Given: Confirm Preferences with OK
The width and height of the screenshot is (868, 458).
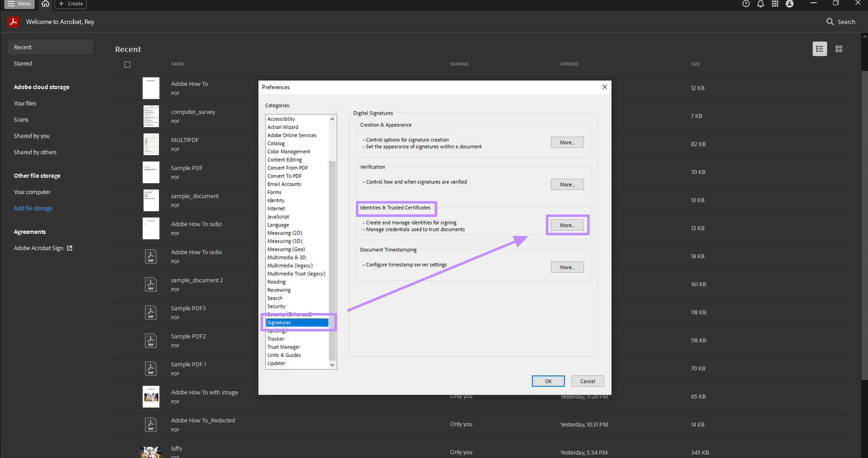Looking at the screenshot, I should [x=548, y=381].
